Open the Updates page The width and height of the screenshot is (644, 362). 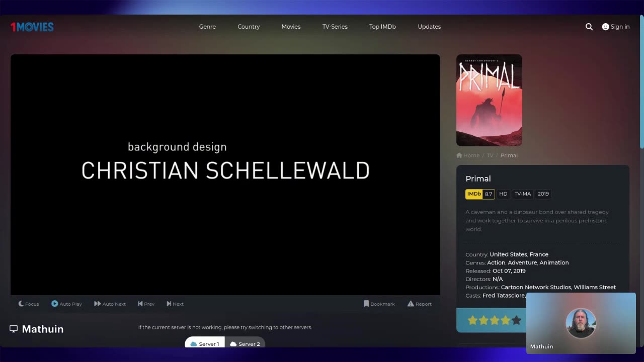click(x=429, y=27)
